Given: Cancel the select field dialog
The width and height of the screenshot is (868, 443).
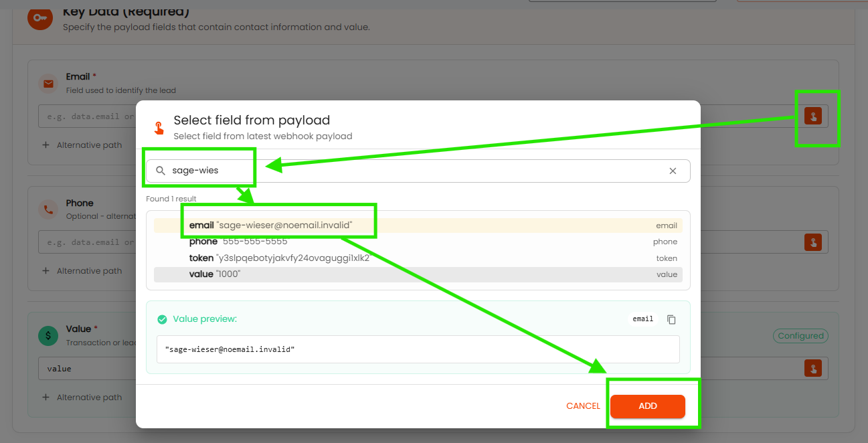Looking at the screenshot, I should [x=583, y=406].
